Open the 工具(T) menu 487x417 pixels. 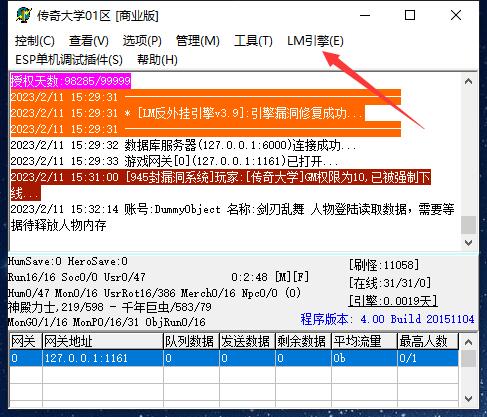pos(253,41)
